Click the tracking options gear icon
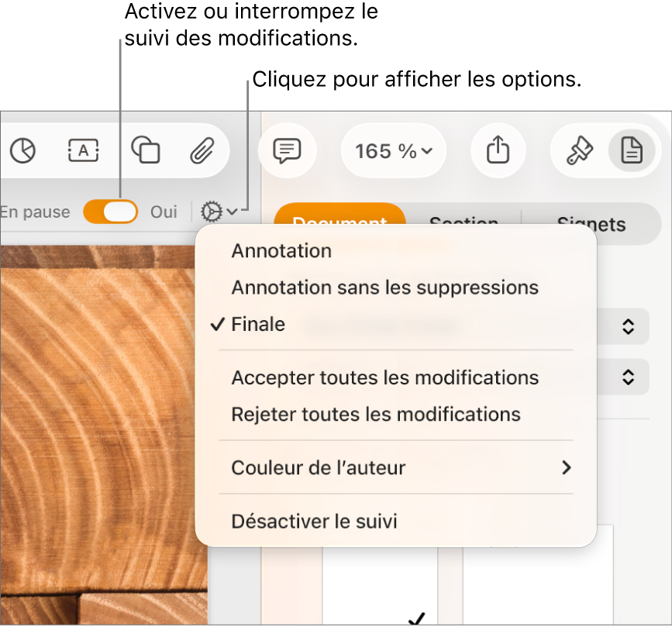672x627 pixels. point(212,212)
